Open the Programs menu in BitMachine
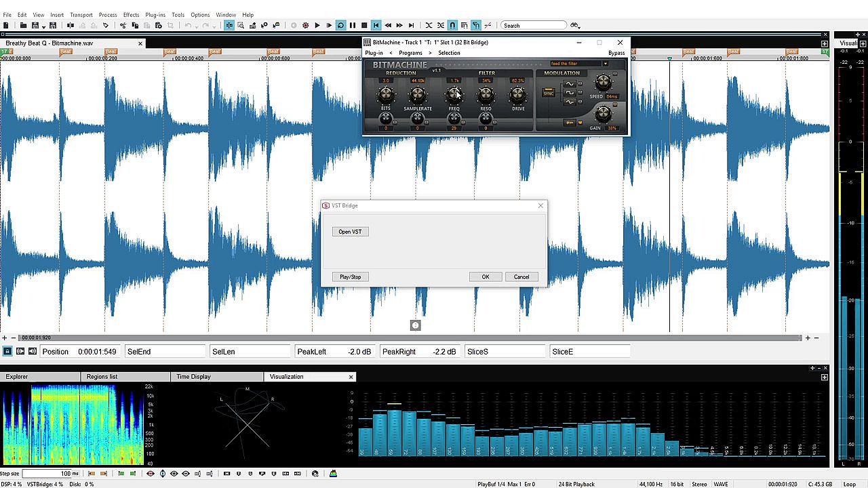 coord(410,53)
